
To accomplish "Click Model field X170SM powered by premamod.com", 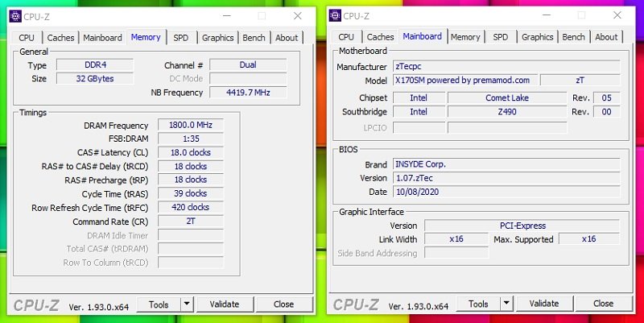I will click(x=465, y=80).
